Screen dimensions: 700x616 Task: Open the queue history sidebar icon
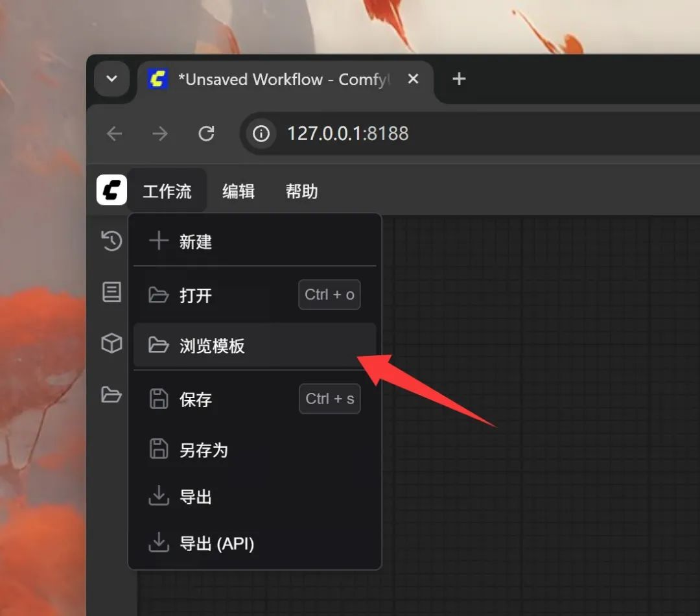pos(111,241)
